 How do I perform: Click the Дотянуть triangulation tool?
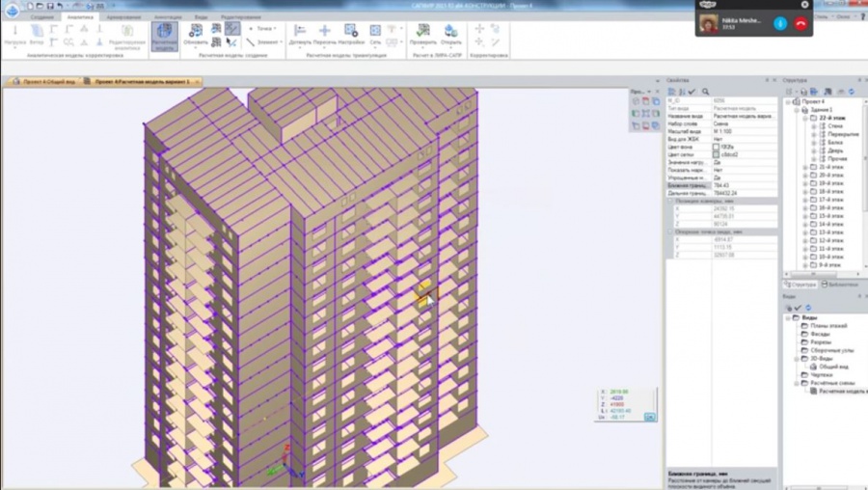(x=300, y=34)
